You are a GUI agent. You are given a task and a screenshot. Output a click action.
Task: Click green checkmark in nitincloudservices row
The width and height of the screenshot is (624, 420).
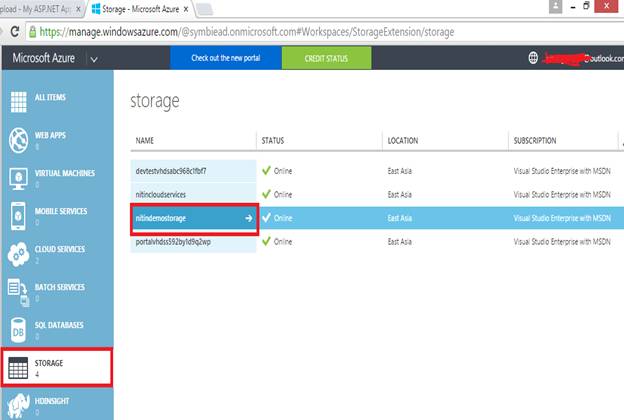tap(266, 194)
